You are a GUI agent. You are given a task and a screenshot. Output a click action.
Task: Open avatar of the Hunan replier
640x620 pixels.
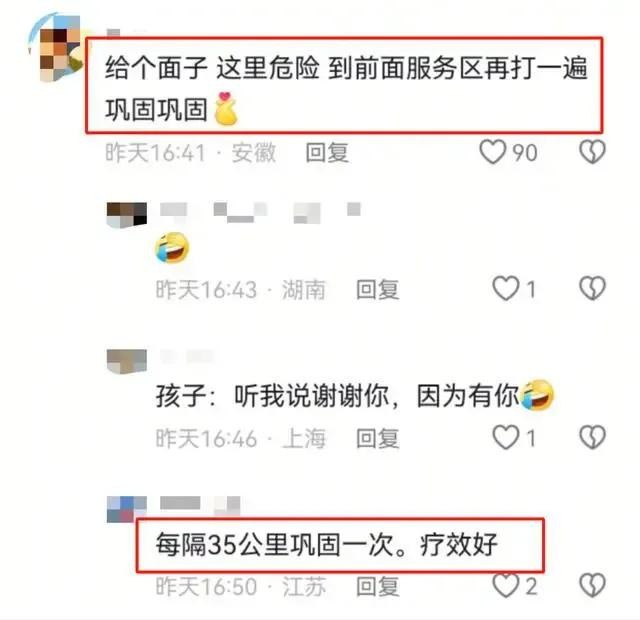click(x=127, y=215)
